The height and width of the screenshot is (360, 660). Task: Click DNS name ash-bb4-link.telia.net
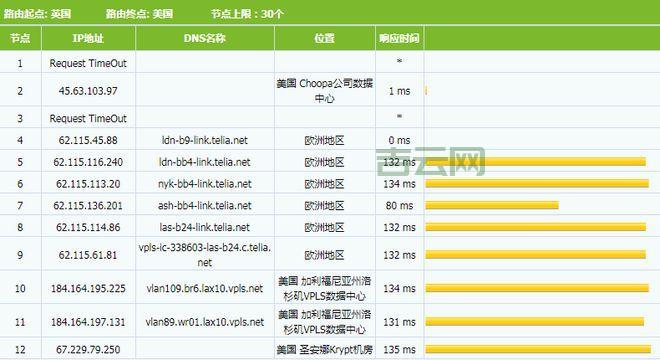point(205,205)
